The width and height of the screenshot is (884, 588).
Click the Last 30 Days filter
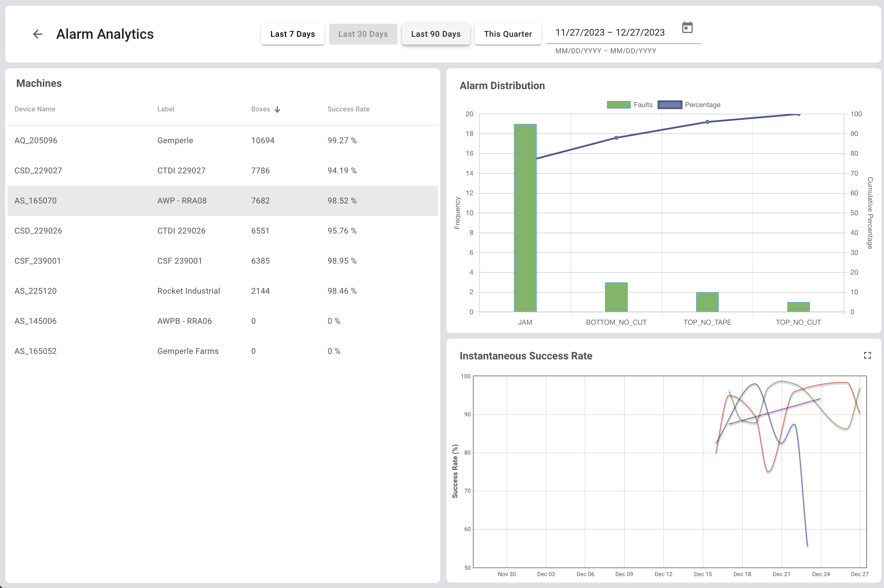[363, 34]
